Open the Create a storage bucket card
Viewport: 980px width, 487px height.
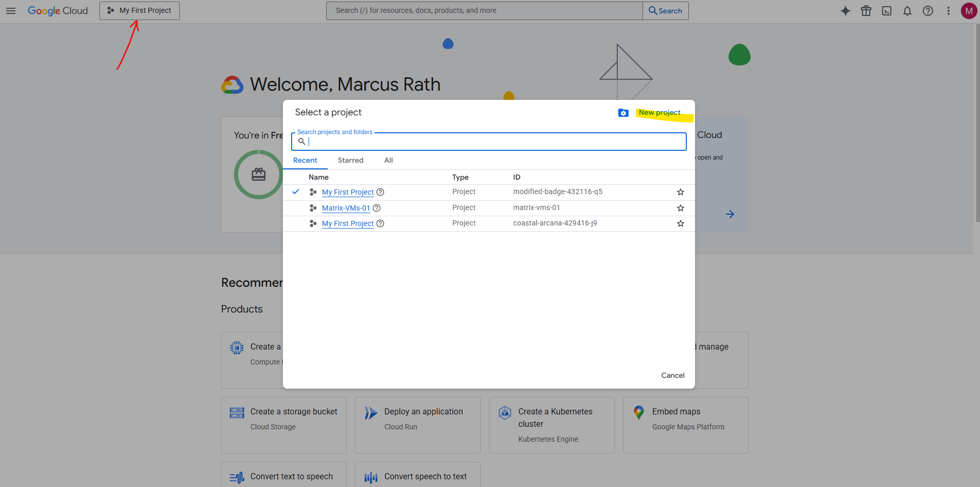pyautogui.click(x=284, y=425)
